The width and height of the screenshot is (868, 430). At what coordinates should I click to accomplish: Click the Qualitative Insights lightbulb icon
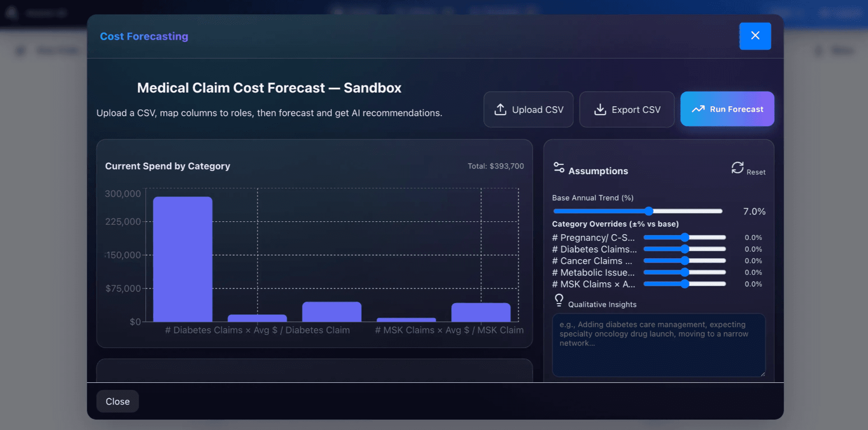[x=559, y=300]
